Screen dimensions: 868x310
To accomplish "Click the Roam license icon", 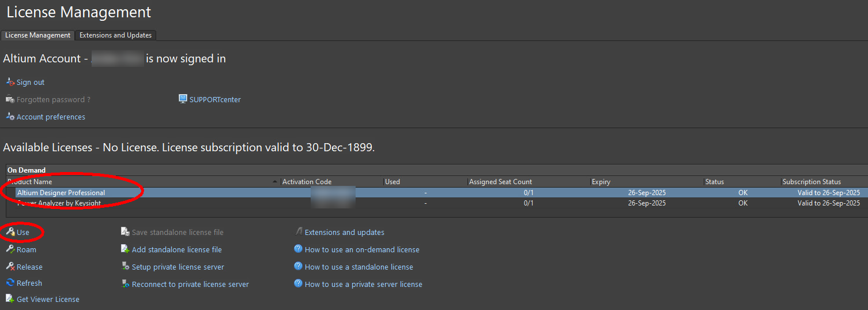I will tap(10, 249).
